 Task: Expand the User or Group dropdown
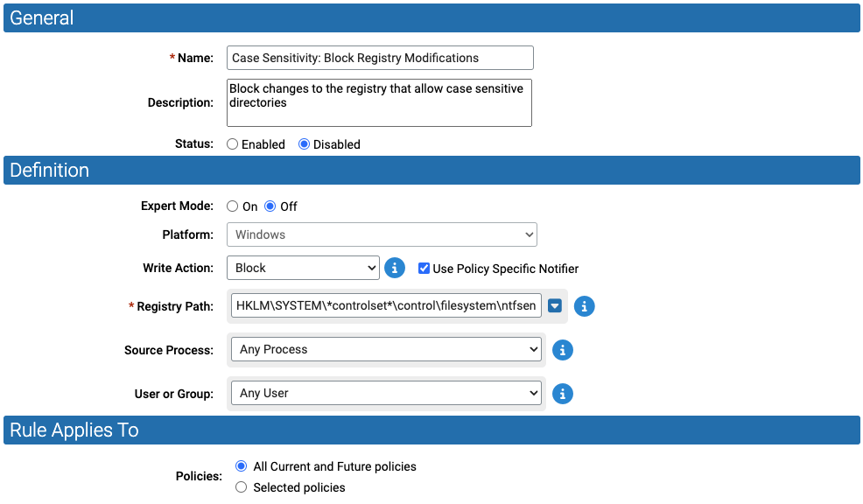click(x=386, y=394)
